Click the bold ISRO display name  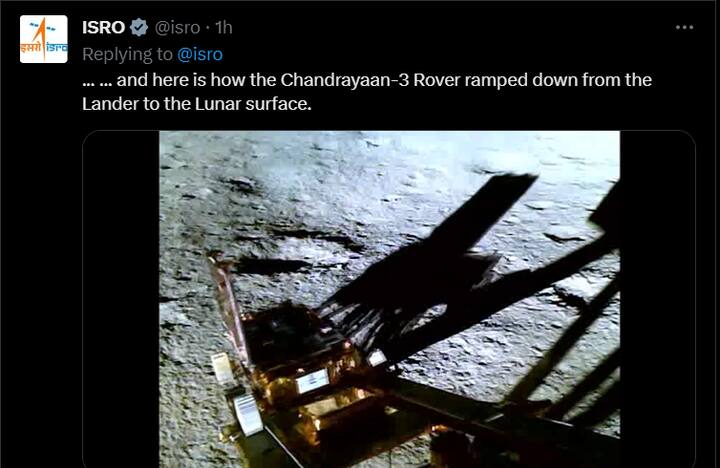103,27
